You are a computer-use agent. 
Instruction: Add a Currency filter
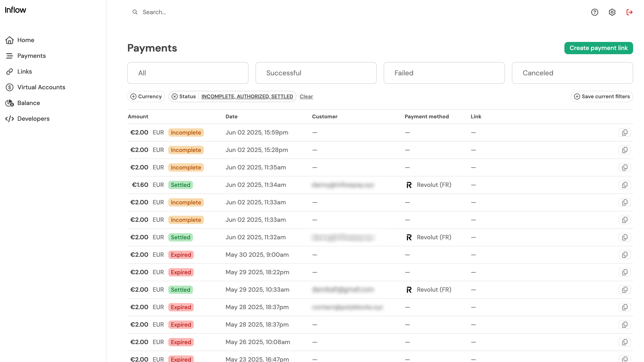pos(146,96)
